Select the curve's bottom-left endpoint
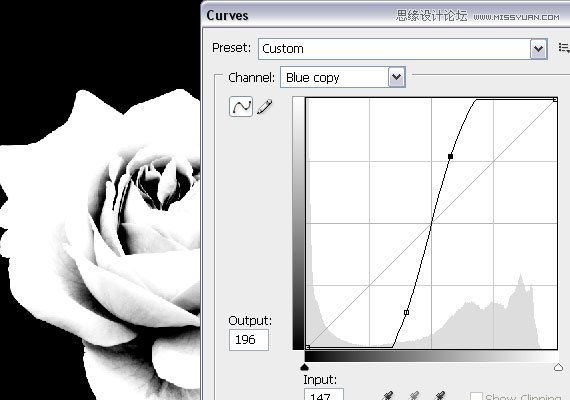The width and height of the screenshot is (570, 400). tap(308, 347)
